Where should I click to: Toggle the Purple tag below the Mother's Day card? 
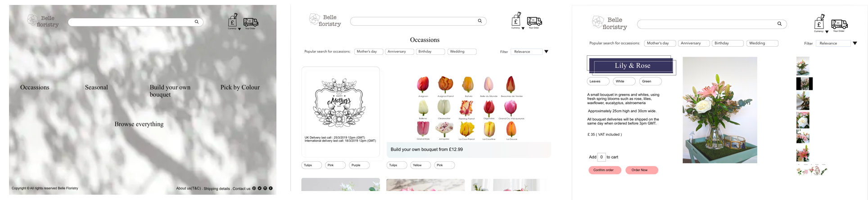[x=359, y=165]
